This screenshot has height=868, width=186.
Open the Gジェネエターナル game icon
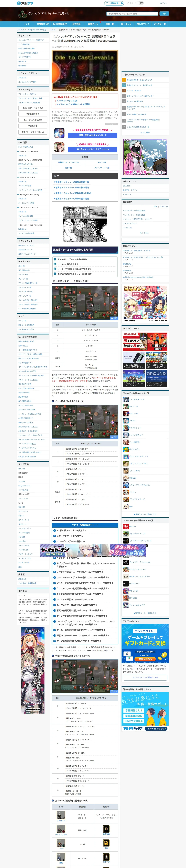tap(126, 399)
